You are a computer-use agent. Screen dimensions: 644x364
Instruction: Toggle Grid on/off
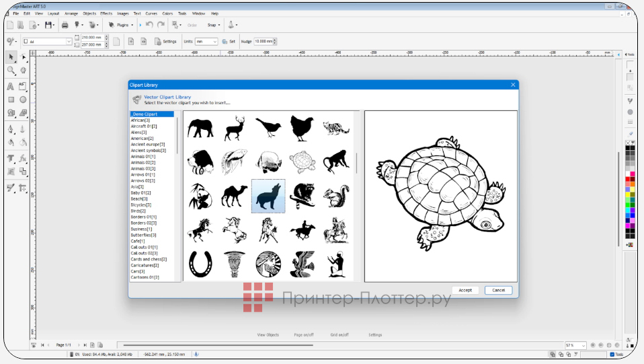pos(339,334)
